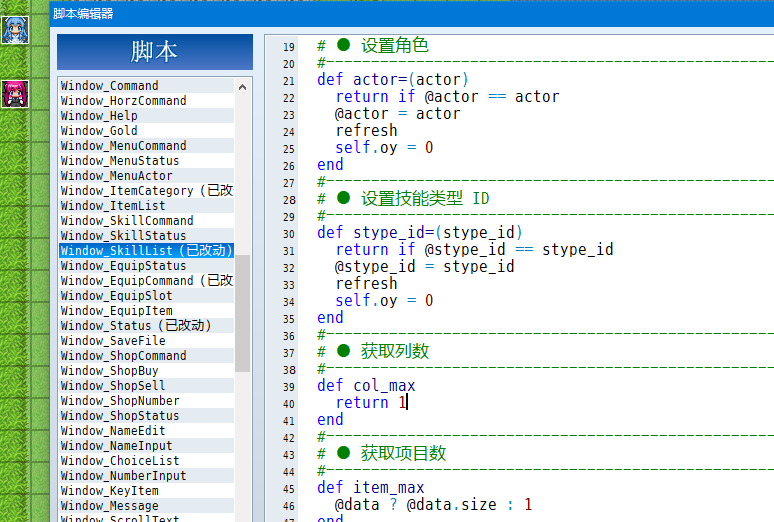Image resolution: width=774 pixels, height=522 pixels.
Task: Place cursor on 'def actor=(actor)' line
Action: [x=392, y=80]
